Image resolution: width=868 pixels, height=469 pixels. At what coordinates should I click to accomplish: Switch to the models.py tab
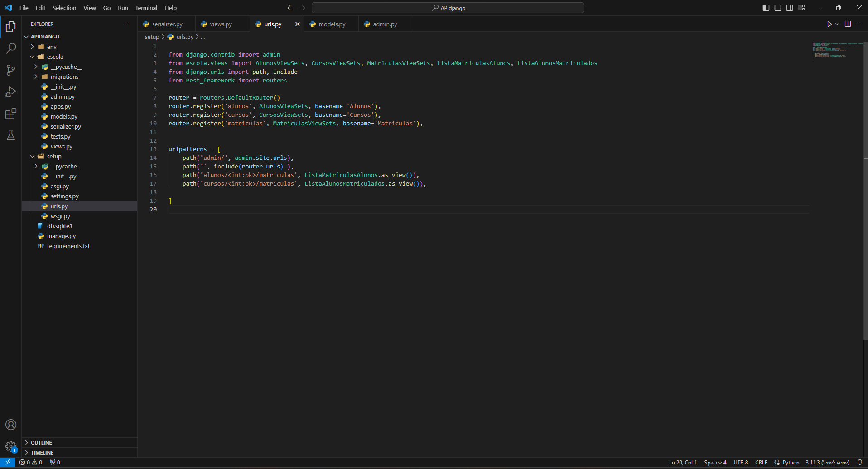coord(332,24)
